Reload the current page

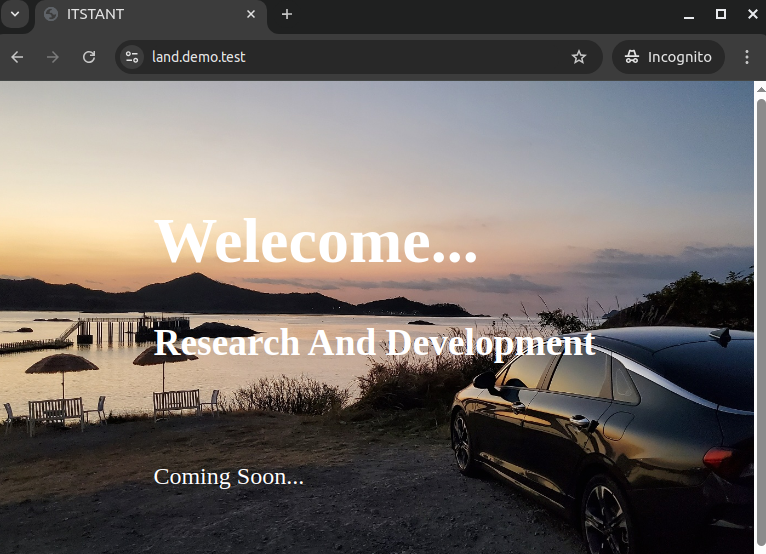coord(89,57)
